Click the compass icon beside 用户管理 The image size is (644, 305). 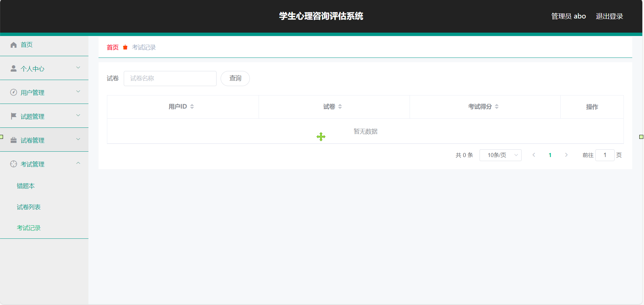(13, 92)
